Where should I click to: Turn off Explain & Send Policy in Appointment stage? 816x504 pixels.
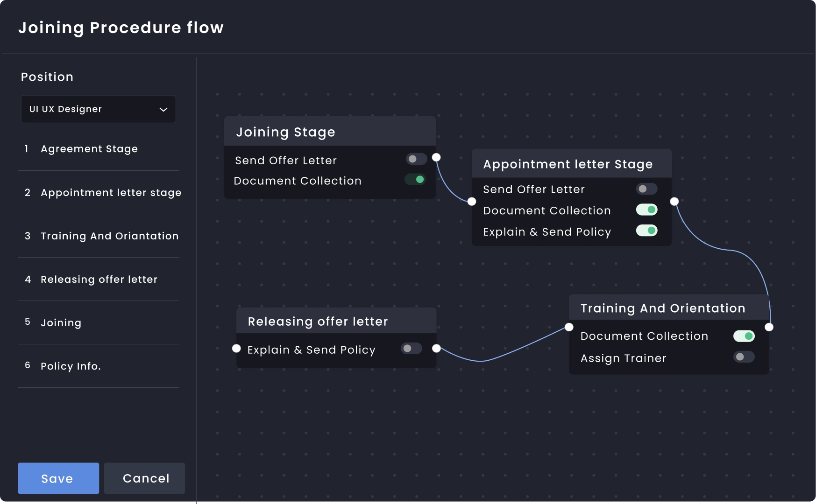(x=646, y=231)
